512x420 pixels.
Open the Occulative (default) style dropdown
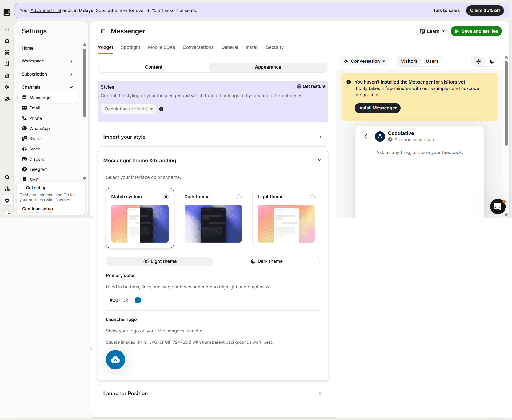(129, 109)
